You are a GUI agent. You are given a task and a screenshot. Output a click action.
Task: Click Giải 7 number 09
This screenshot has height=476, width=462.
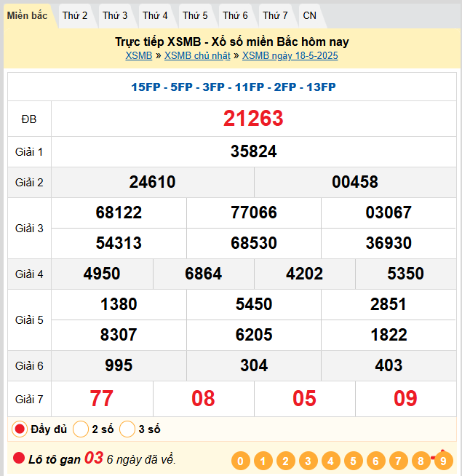[405, 399]
